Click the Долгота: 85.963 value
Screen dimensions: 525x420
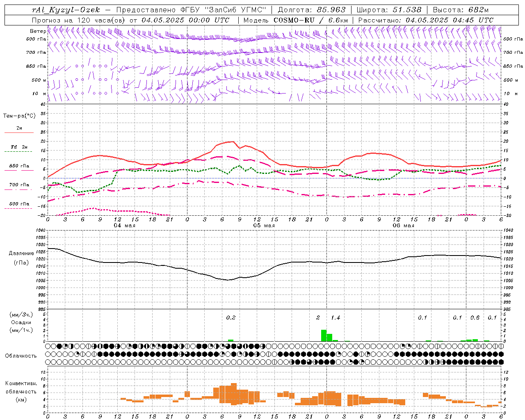click(x=312, y=10)
